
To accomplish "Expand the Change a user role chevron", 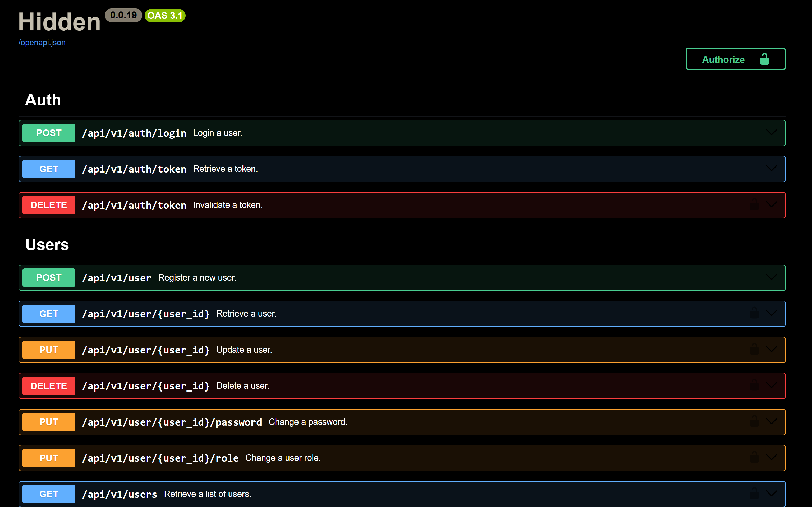I will pyautogui.click(x=771, y=458).
